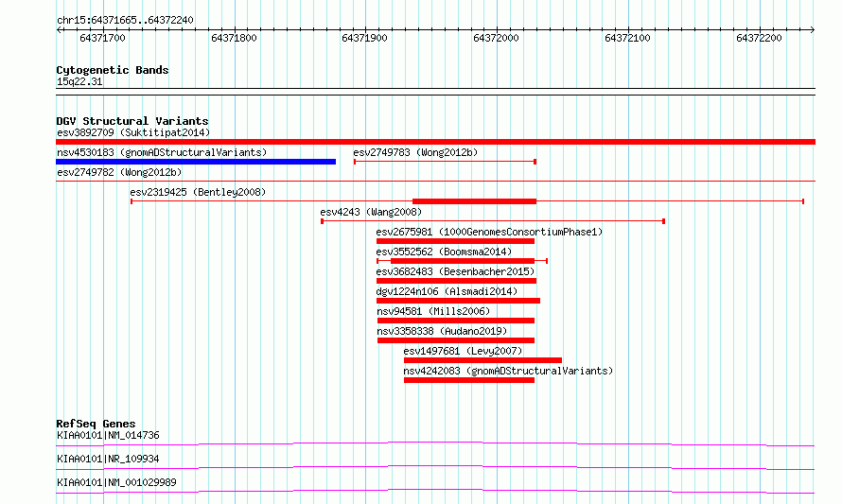The width and height of the screenshot is (842, 504).
Task: Click the thin esv2749783 variant line
Action: pos(446,162)
